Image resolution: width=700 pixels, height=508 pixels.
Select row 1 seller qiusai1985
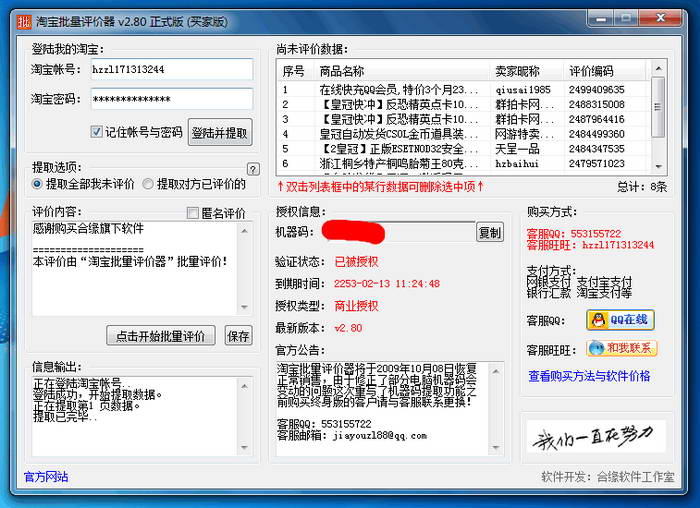[x=463, y=89]
